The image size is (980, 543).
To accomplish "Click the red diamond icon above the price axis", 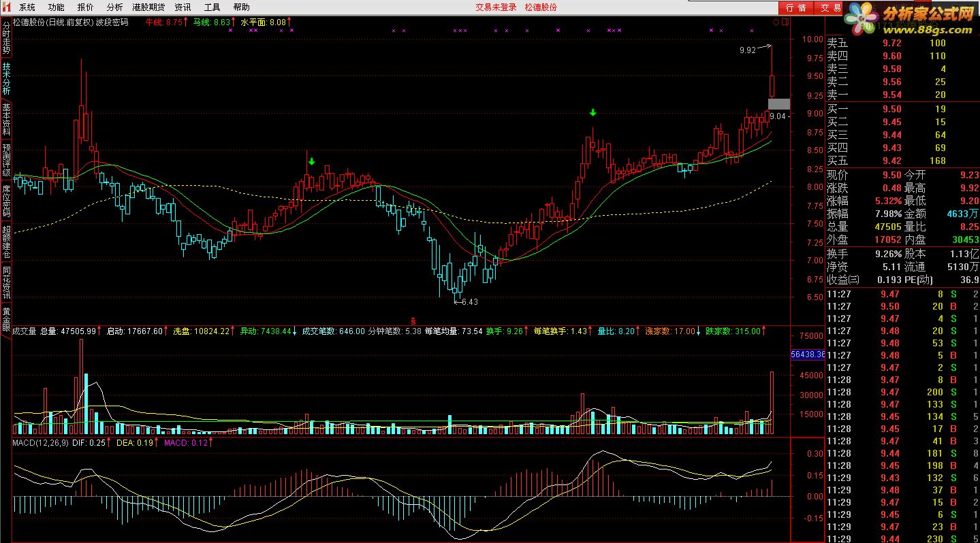I will click(x=775, y=22).
